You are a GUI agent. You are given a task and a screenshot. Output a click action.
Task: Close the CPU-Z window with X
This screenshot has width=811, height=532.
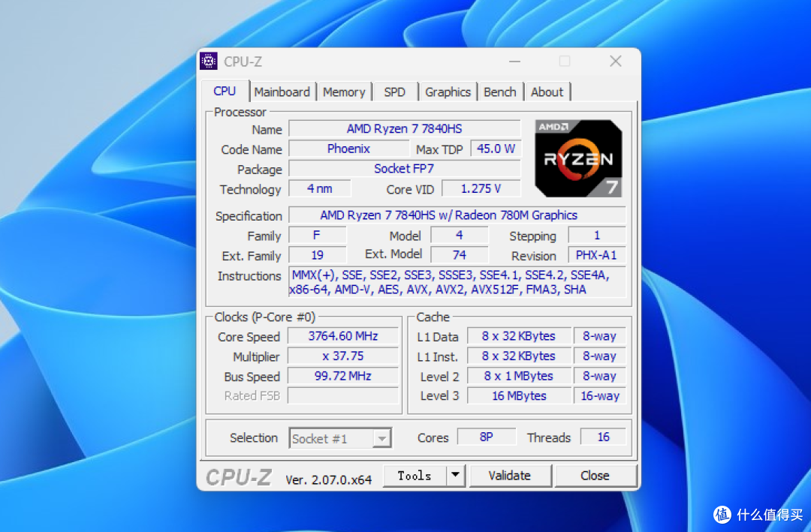[x=616, y=62]
